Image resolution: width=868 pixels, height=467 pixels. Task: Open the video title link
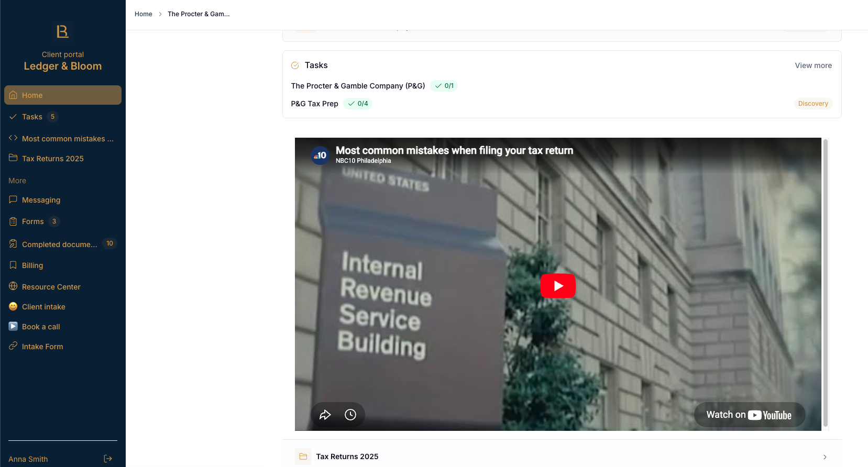pyautogui.click(x=454, y=150)
